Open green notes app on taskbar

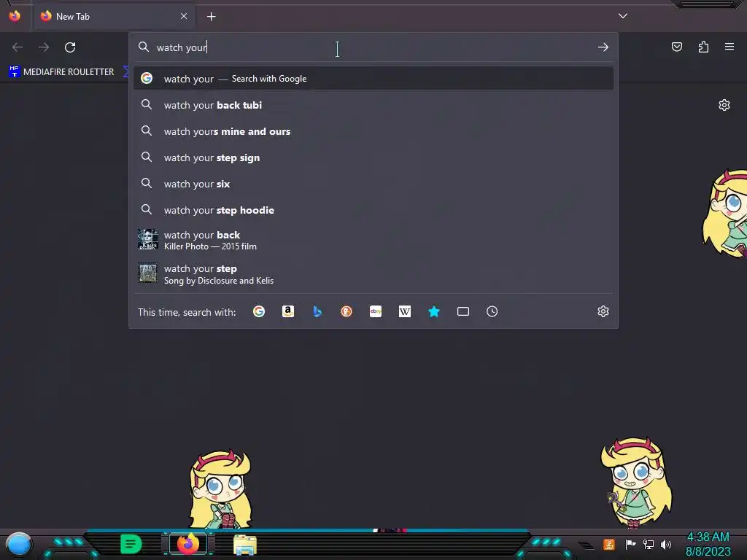[131, 544]
